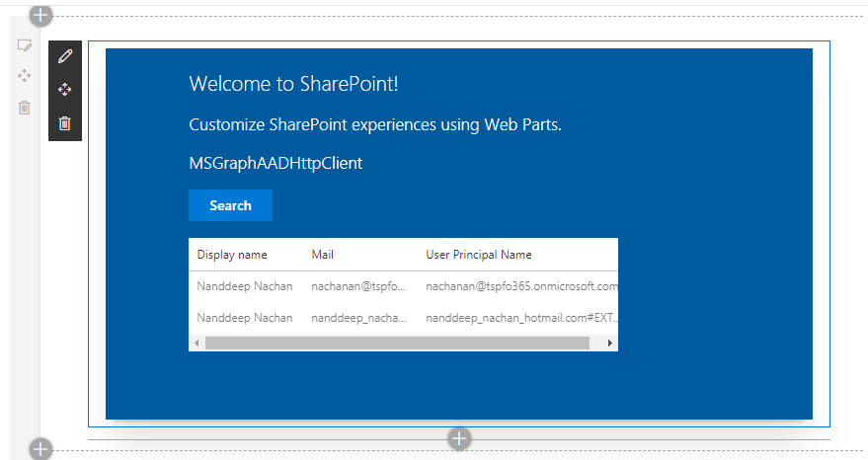Add a web part with the center plus below
868x460 pixels.
(459, 438)
